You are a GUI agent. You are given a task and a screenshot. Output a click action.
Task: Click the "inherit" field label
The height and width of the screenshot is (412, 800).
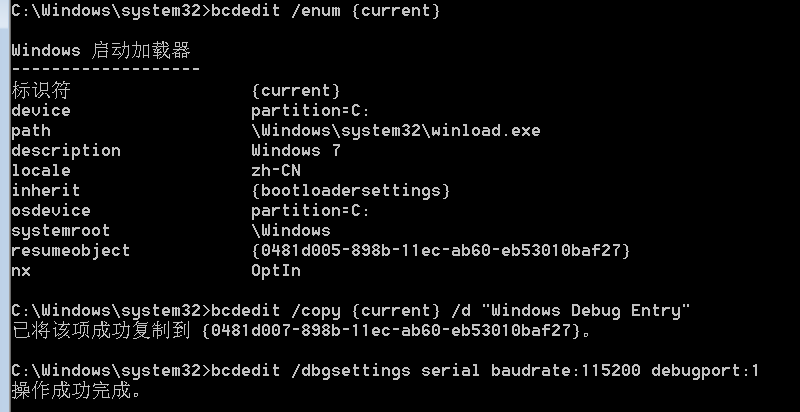coord(45,191)
